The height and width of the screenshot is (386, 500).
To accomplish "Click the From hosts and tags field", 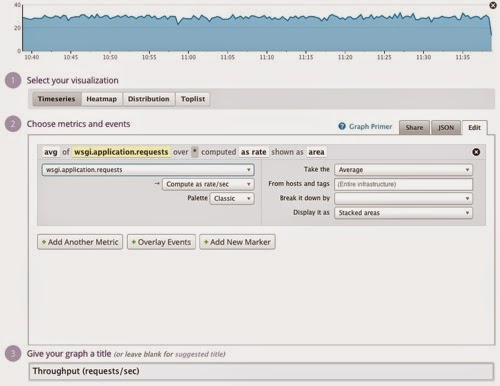I will (x=403, y=184).
